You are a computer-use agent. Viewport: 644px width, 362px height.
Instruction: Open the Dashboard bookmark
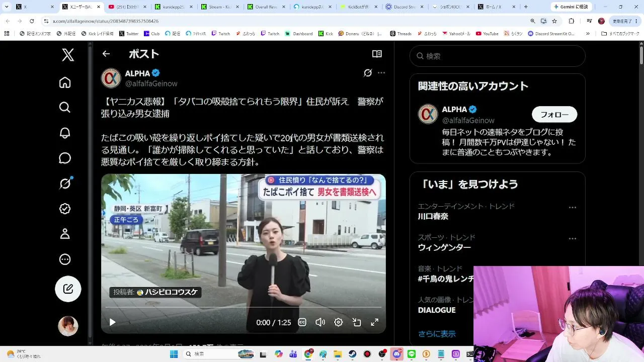click(299, 34)
